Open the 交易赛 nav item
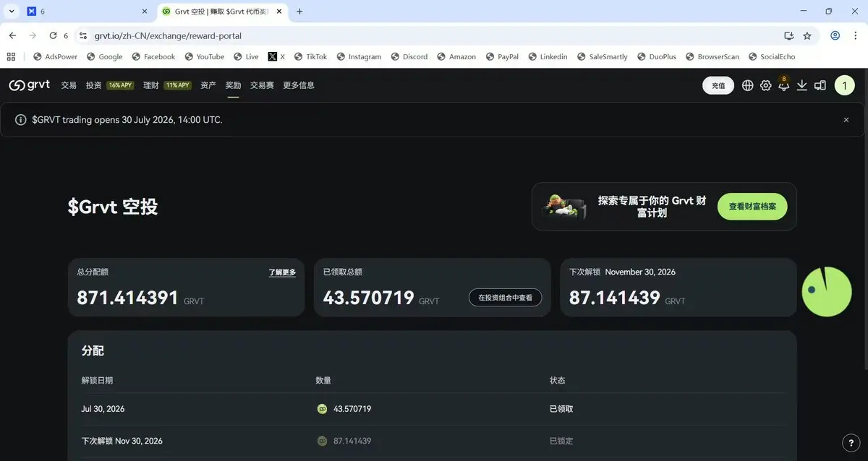868x461 pixels. (x=263, y=85)
